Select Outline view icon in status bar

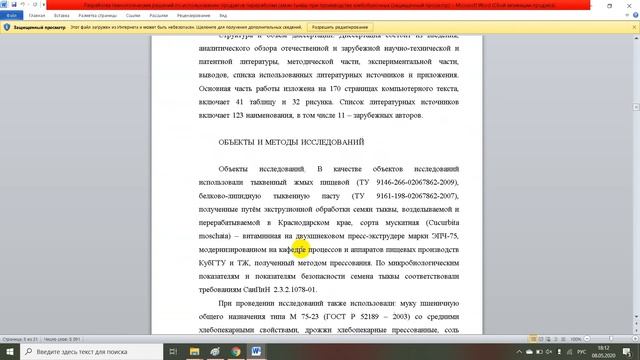(x=556, y=339)
